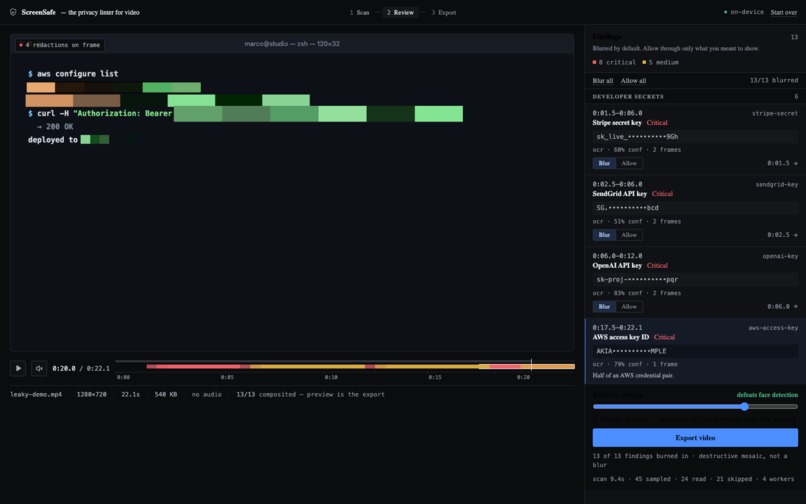Select the OpenAI API key finding title
Image resolution: width=806 pixels, height=504 pixels.
point(617,265)
